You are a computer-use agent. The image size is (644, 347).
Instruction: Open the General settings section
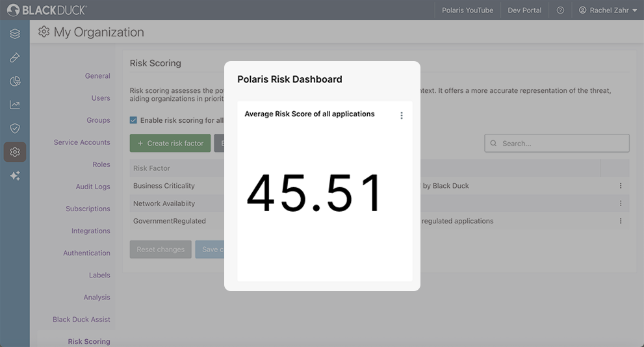pos(97,76)
